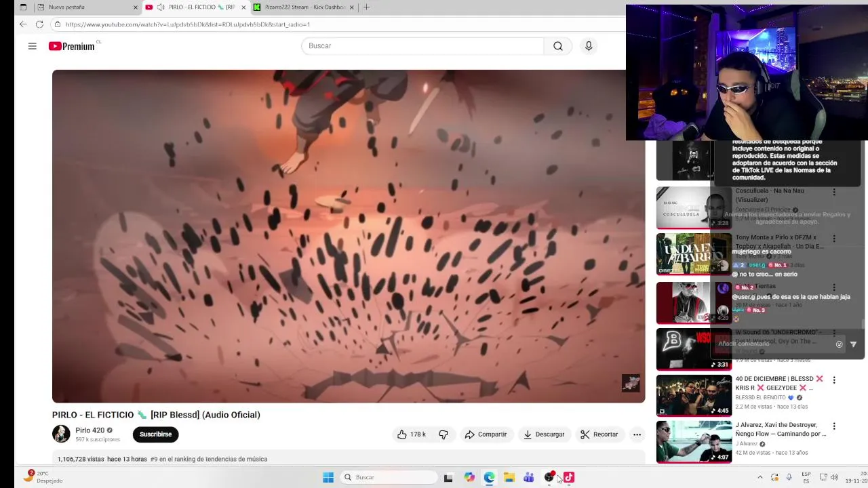Viewport: 868px width, 488px height.
Task: Open the #9 music trending ranking link
Action: (x=209, y=460)
